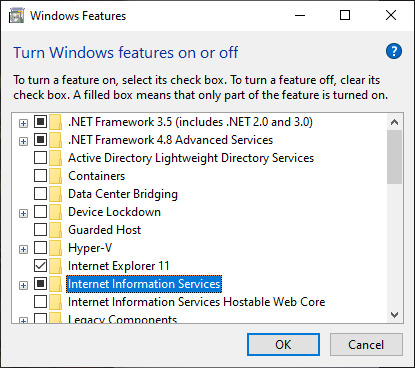This screenshot has width=415, height=368.
Task: Click folder icon beside Hostable Web Core
Action: [55, 302]
